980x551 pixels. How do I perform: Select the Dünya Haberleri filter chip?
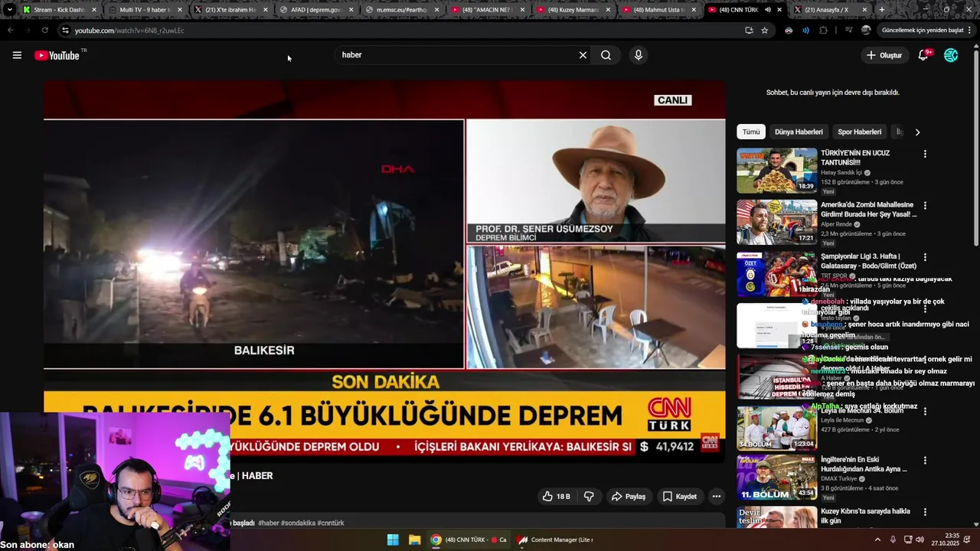(799, 132)
